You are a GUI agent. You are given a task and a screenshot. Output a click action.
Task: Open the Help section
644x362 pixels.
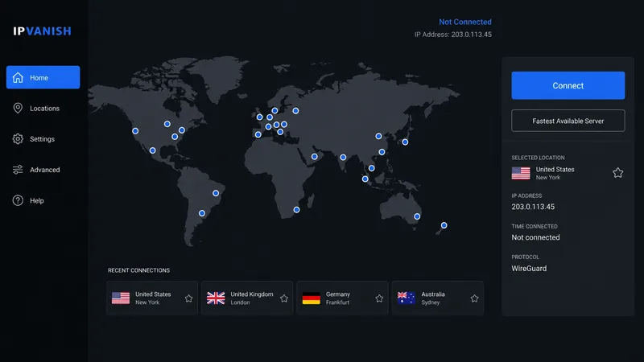pos(43,200)
